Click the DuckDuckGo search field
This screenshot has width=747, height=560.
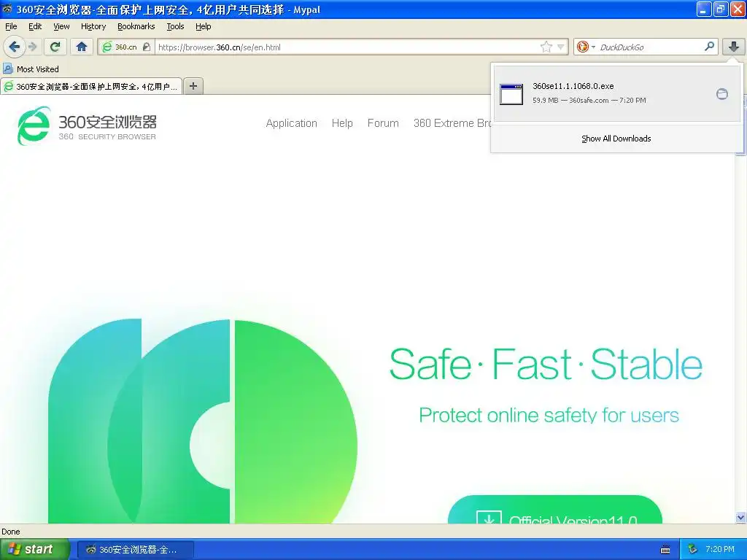pyautogui.click(x=650, y=47)
